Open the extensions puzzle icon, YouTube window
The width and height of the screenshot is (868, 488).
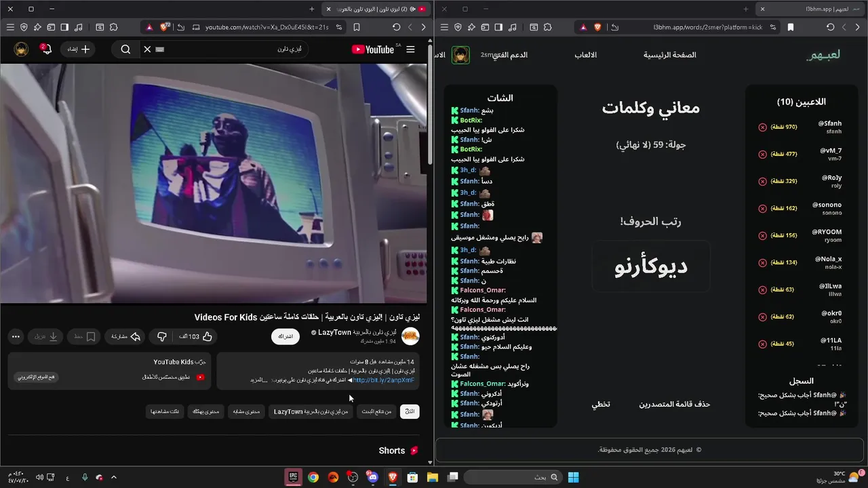pyautogui.click(x=113, y=27)
